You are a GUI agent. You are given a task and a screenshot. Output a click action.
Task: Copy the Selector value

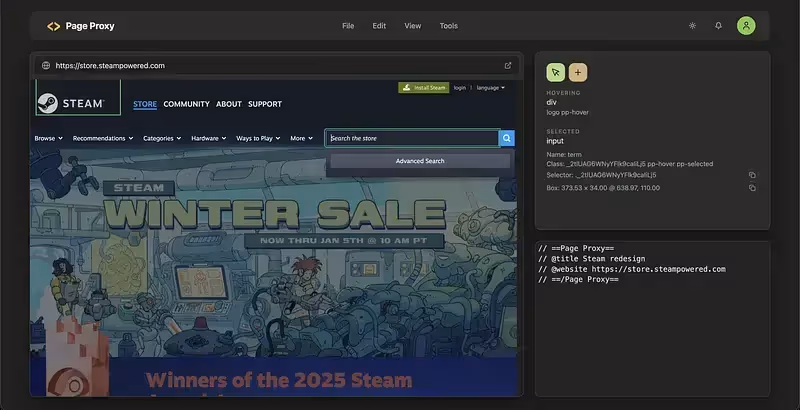click(752, 175)
